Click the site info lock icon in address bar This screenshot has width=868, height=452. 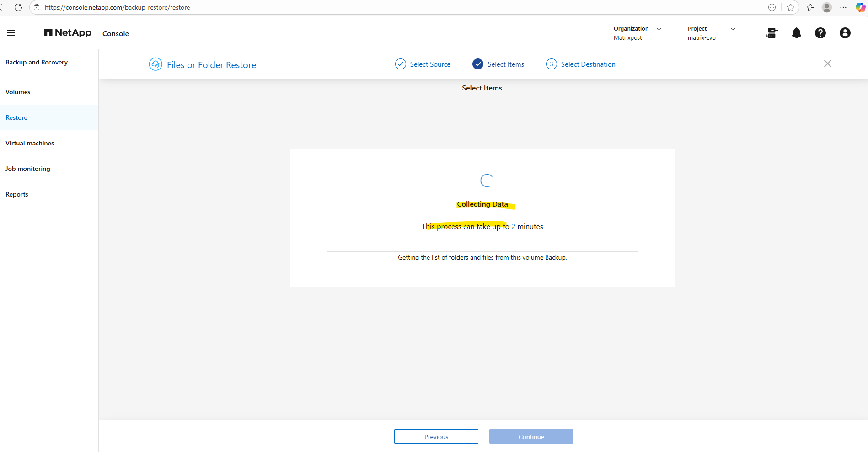(37, 7)
